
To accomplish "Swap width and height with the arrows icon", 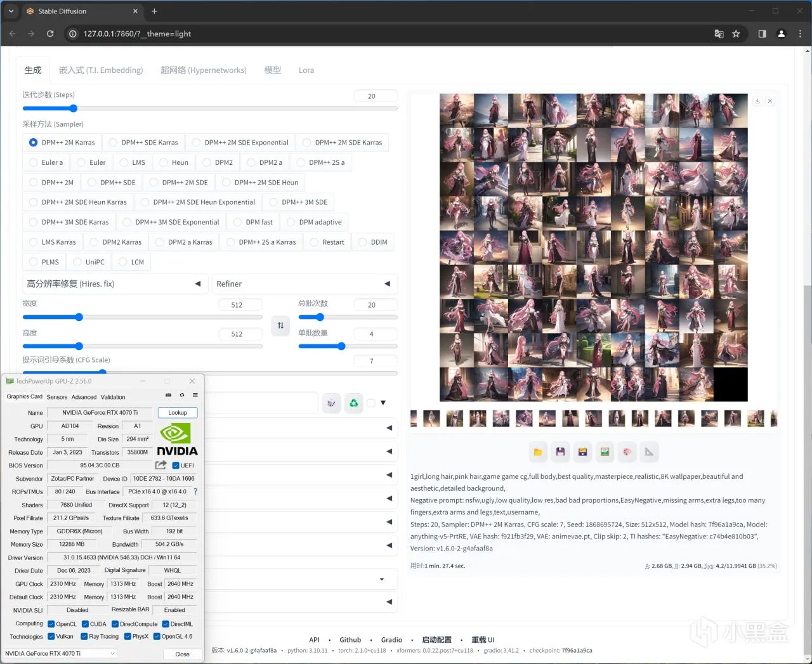I will point(280,325).
